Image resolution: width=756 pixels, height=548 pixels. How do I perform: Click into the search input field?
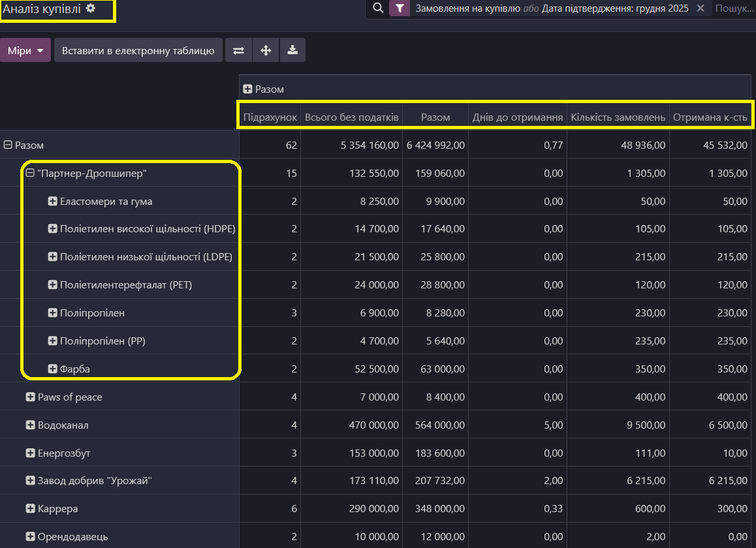(734, 8)
